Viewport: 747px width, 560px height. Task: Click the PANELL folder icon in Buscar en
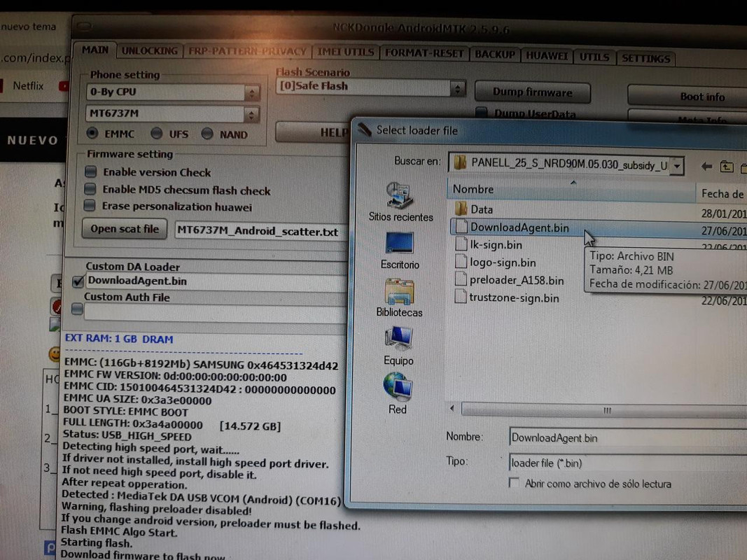460,163
